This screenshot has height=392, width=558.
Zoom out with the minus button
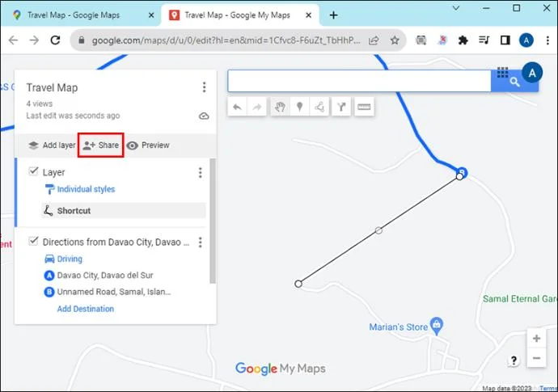tap(536, 358)
